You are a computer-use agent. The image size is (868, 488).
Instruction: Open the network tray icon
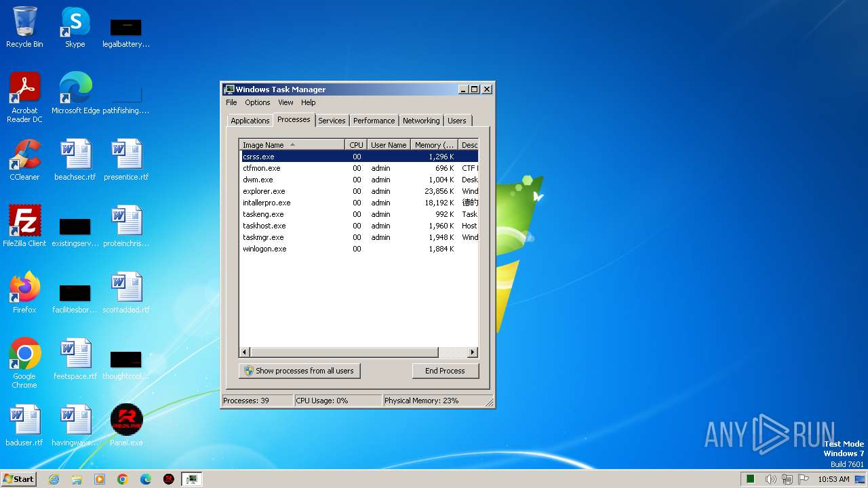click(787, 479)
